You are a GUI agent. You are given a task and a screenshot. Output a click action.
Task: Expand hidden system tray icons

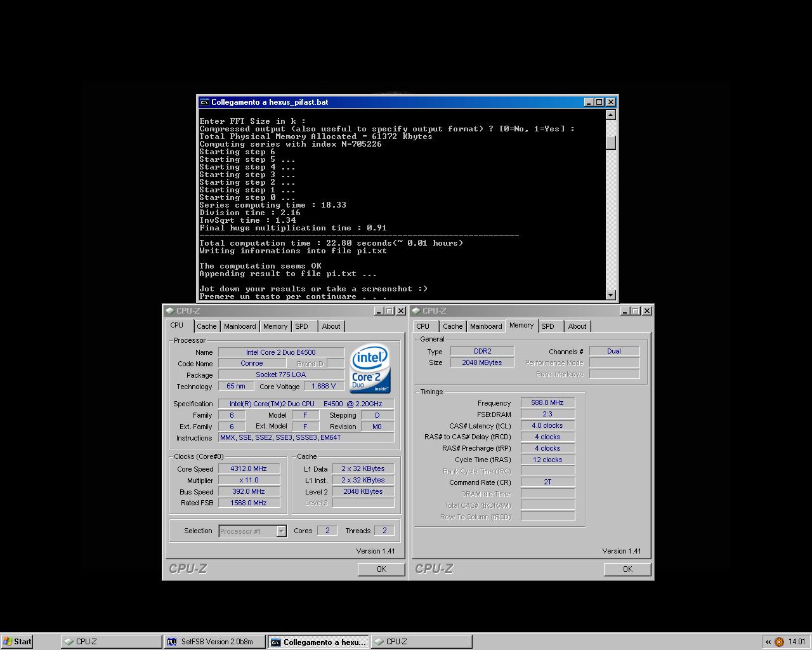tap(768, 642)
